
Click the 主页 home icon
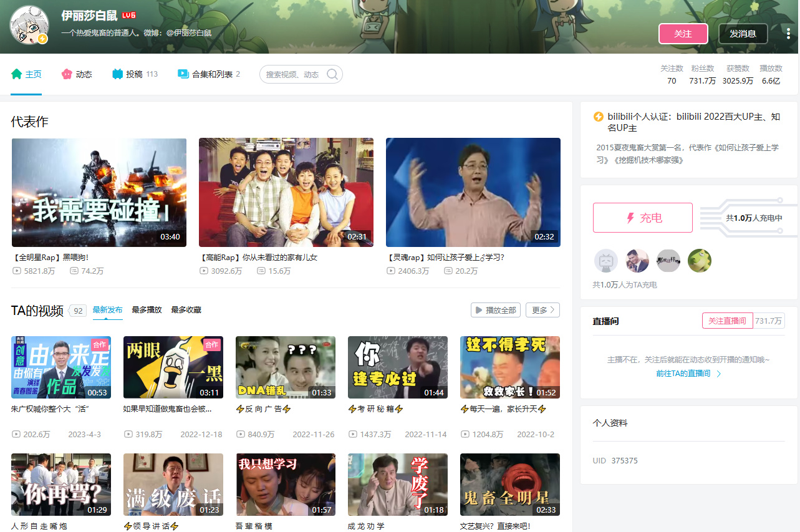click(17, 74)
